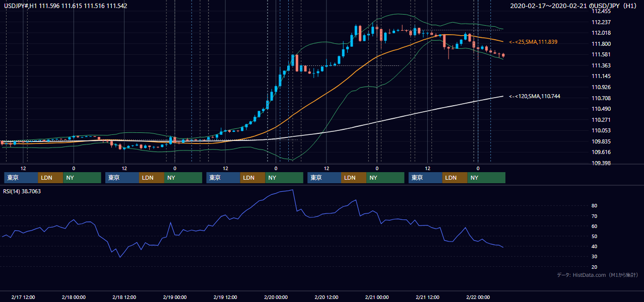
Task: Select the 東京 session block above 2/17 12:00
Action: [x=21, y=178]
